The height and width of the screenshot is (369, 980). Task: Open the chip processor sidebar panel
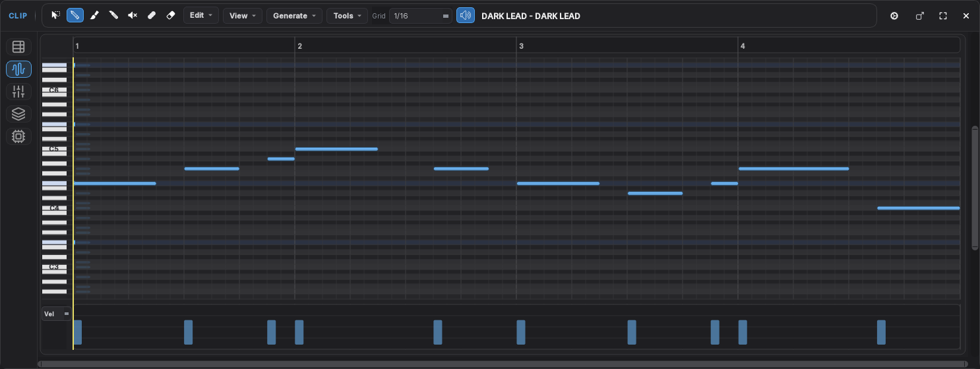pos(18,136)
